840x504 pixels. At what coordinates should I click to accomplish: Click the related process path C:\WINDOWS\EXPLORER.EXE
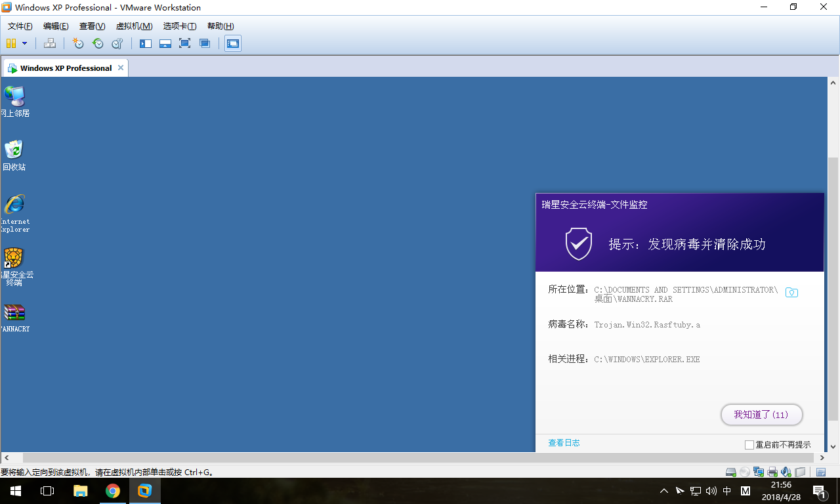click(x=647, y=360)
